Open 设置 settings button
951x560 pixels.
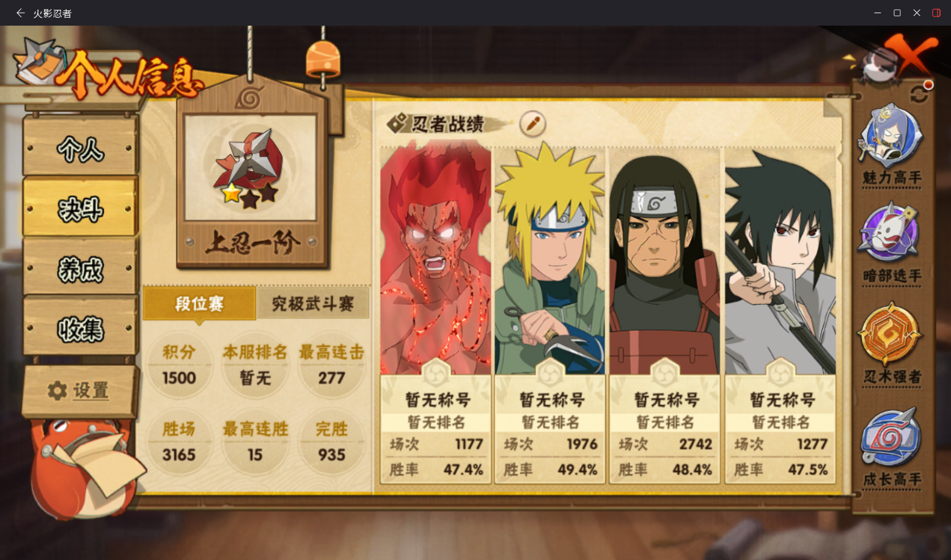pyautogui.click(x=79, y=391)
